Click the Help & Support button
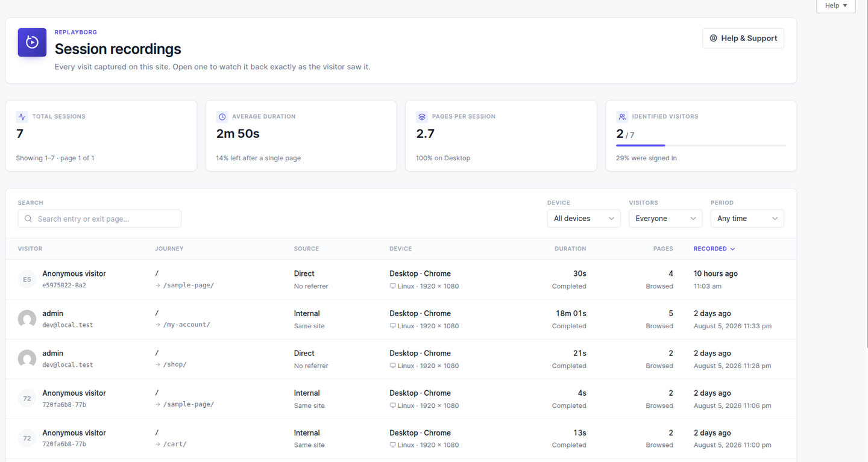Viewport: 868px width, 462px height. click(743, 38)
